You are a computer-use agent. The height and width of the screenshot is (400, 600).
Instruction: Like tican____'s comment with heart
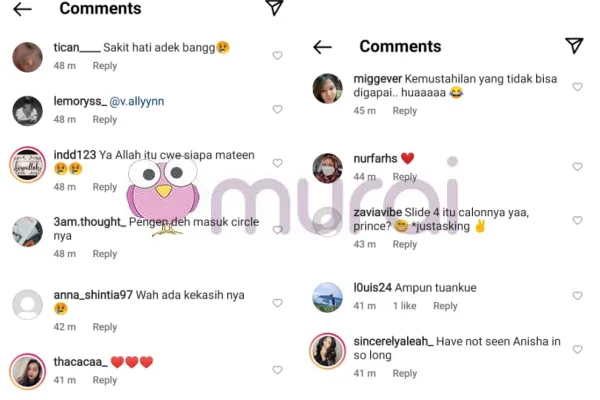(x=277, y=56)
